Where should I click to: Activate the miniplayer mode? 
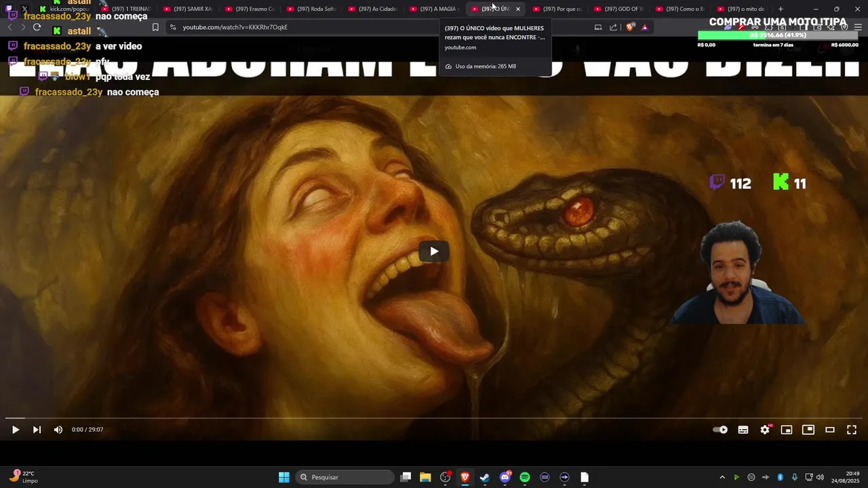[787, 430]
